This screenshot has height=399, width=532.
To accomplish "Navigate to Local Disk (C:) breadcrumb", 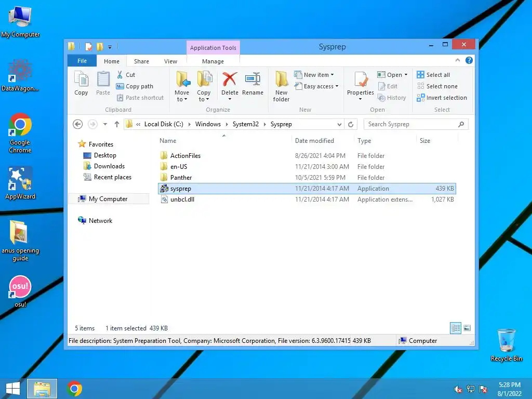I will 164,124.
